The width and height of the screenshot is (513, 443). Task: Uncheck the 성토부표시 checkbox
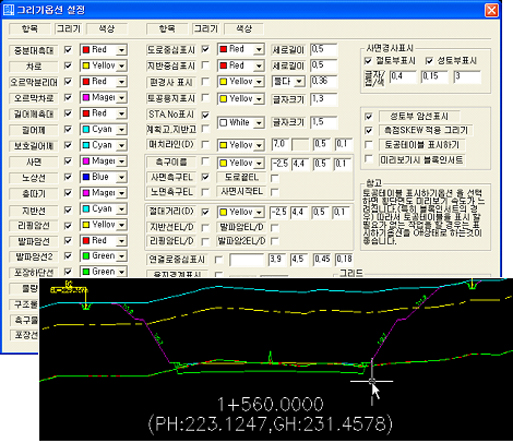[x=429, y=61]
